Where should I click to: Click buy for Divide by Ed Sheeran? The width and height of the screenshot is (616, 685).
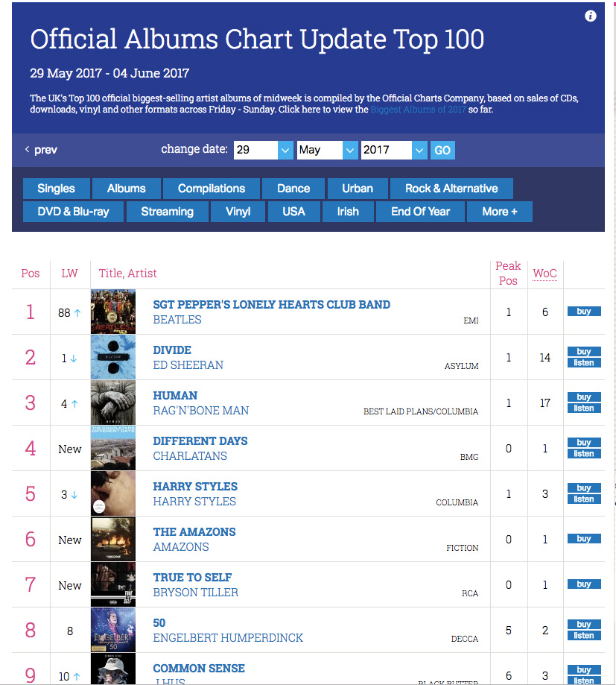584,351
